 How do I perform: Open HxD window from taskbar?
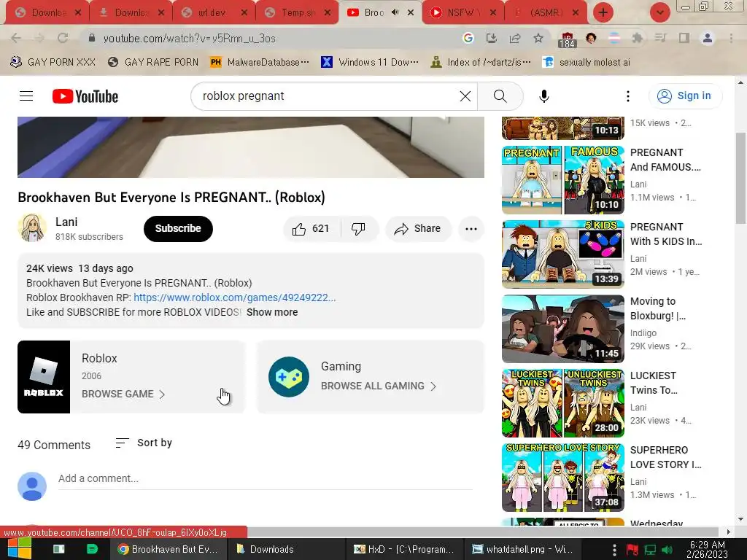pyautogui.click(x=404, y=549)
